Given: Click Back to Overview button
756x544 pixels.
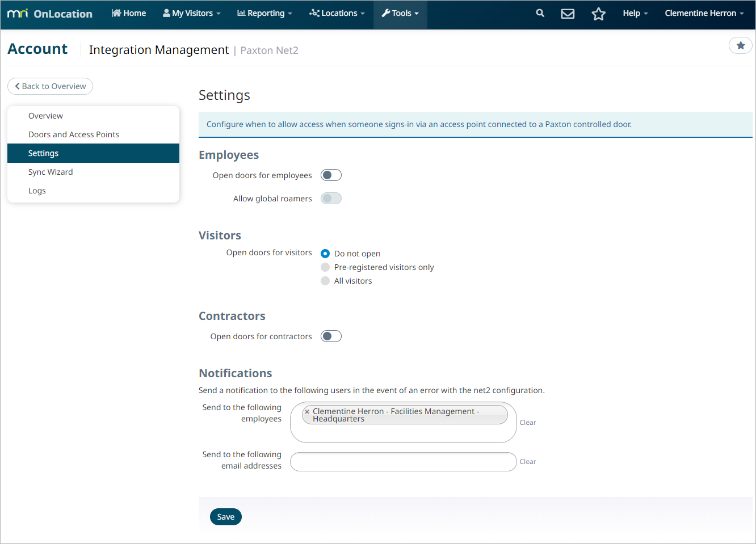Looking at the screenshot, I should pos(50,86).
